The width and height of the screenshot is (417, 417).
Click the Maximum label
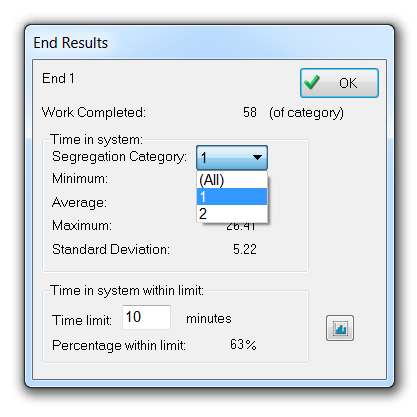[82, 226]
